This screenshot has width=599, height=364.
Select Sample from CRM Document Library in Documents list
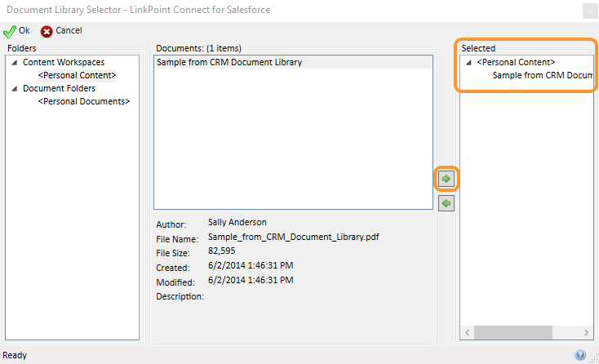293,62
